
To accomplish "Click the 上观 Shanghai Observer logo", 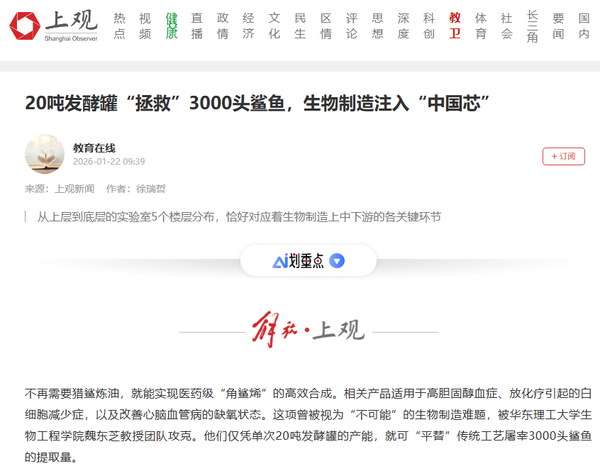I will [x=55, y=25].
